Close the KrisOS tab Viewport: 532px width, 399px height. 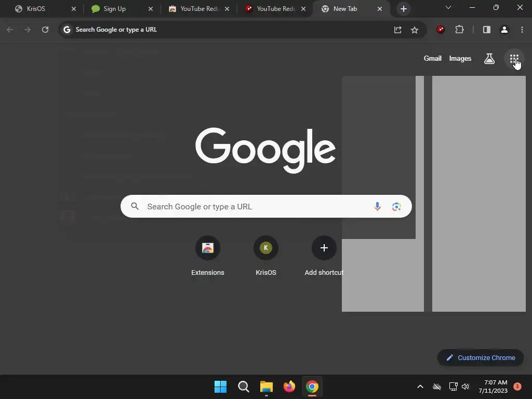(74, 9)
